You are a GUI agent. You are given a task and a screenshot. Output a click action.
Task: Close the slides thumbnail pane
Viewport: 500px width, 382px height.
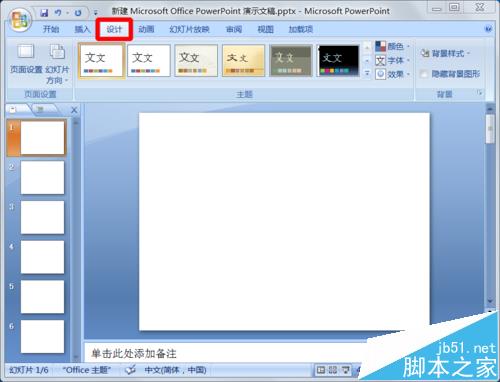click(x=74, y=110)
